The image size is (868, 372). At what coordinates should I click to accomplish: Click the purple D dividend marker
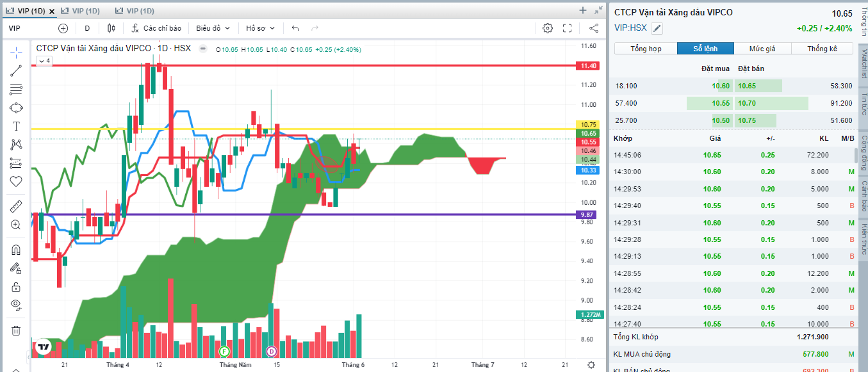271,351
